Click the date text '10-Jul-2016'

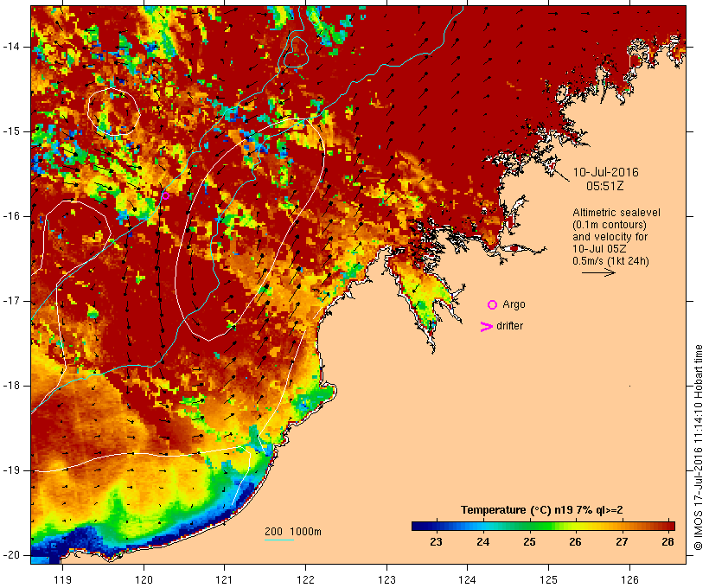[605, 172]
